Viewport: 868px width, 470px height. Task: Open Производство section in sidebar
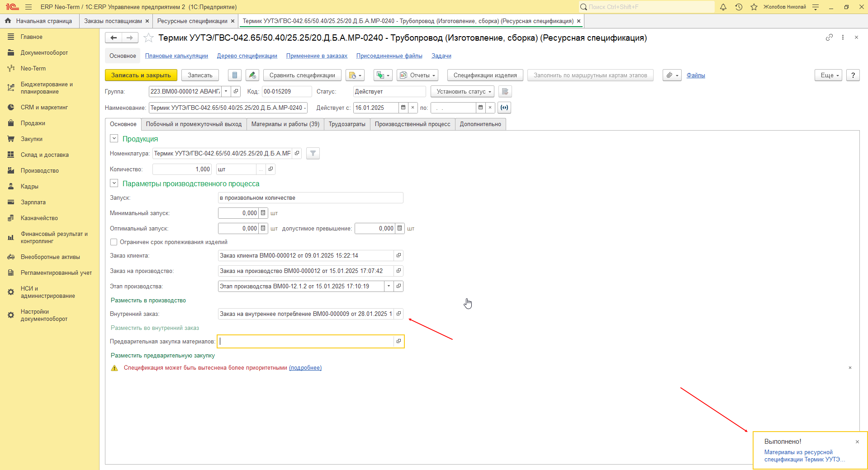coord(40,171)
